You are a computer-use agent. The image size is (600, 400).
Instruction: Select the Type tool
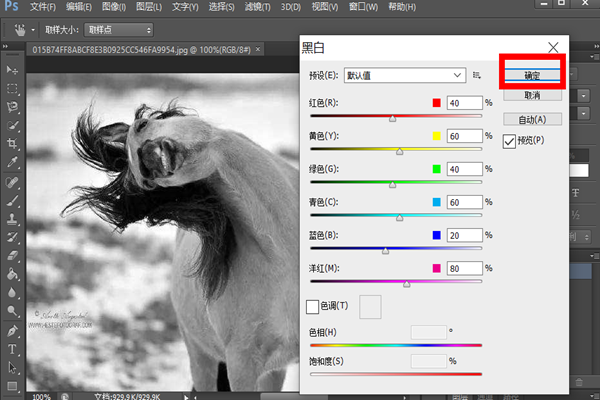(12, 349)
